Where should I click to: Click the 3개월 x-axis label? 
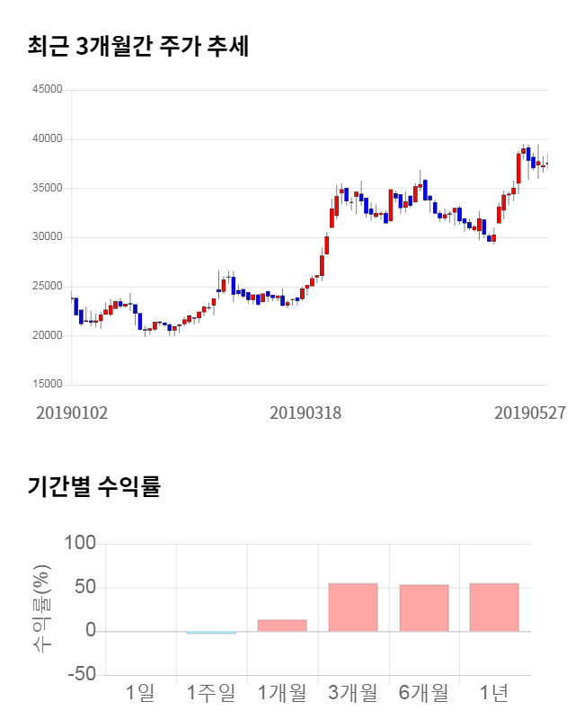coord(353,693)
